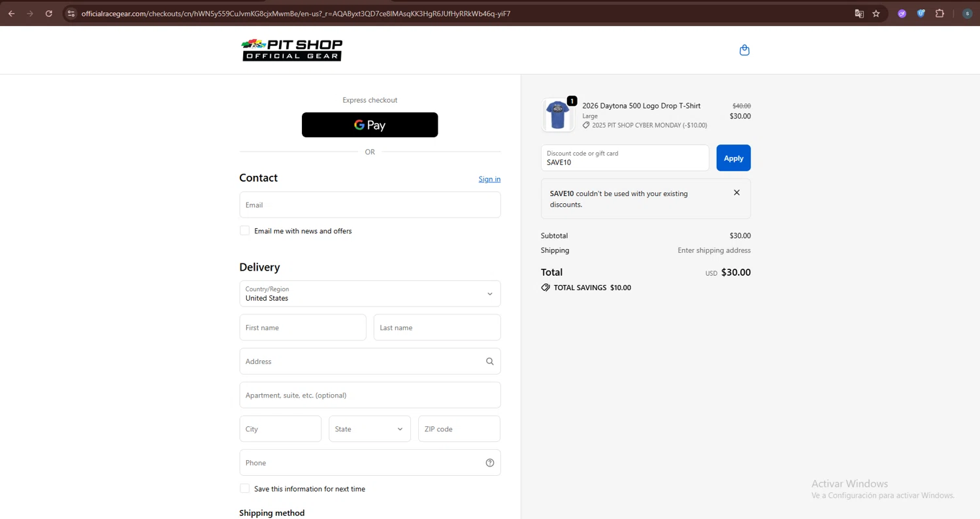980x519 pixels.
Task: Translate this page icon
Action: 859,13
